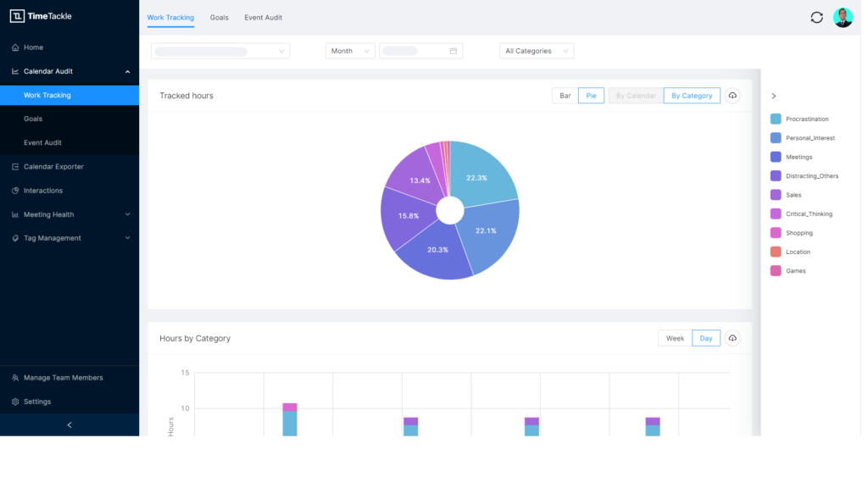Screen dimensions: 868x488
Task: Click the Meeting Health menu label
Action: point(48,214)
